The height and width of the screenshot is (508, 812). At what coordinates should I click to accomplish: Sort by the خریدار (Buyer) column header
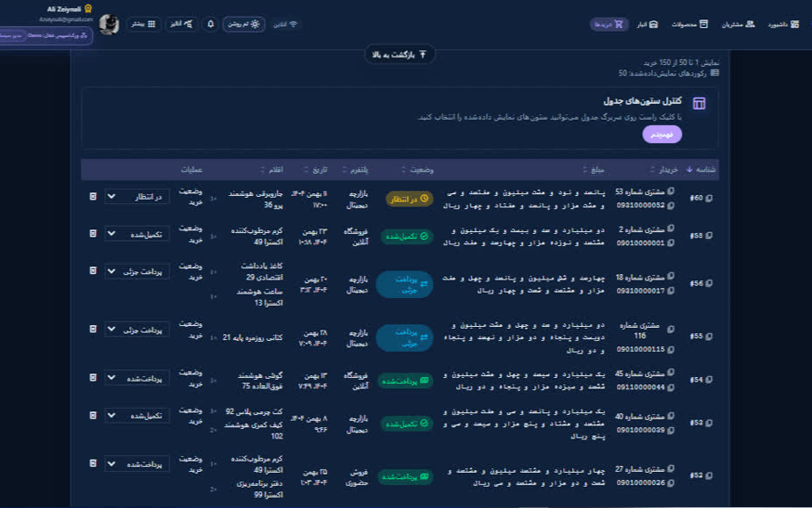pos(663,170)
